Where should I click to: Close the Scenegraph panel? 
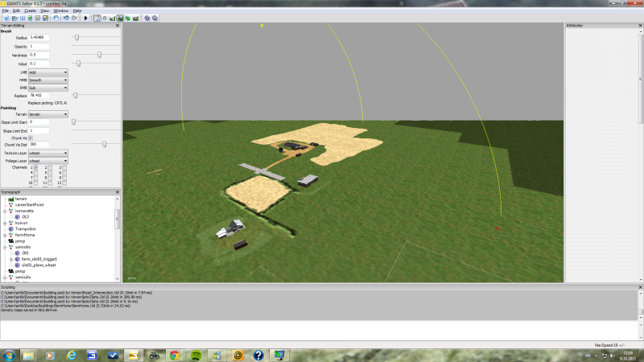[118, 192]
